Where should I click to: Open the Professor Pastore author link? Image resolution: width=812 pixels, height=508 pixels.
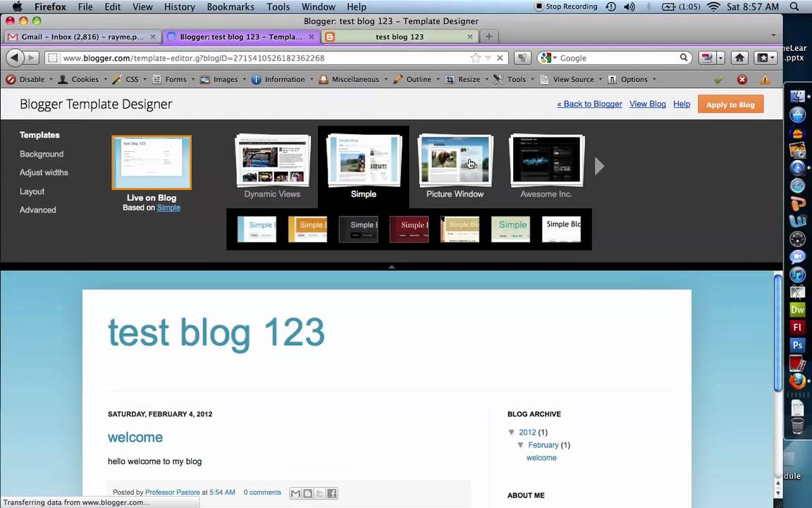point(173,492)
